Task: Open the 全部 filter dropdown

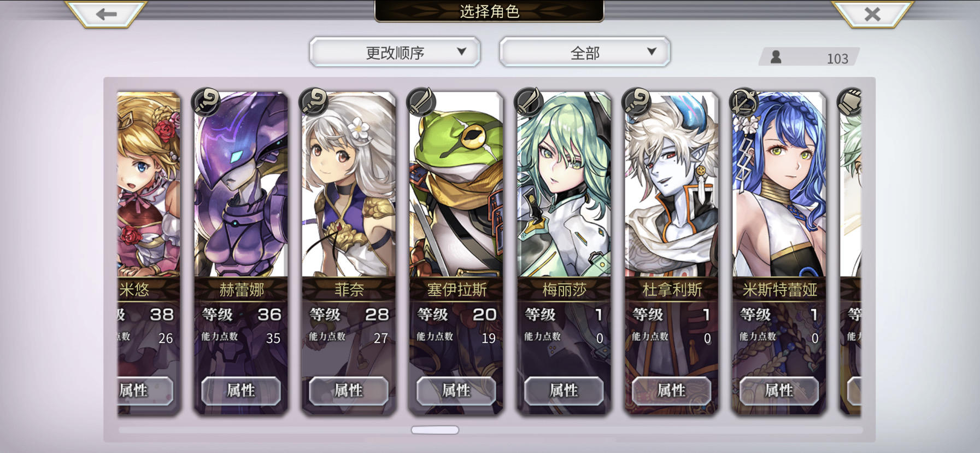Action: pos(584,53)
